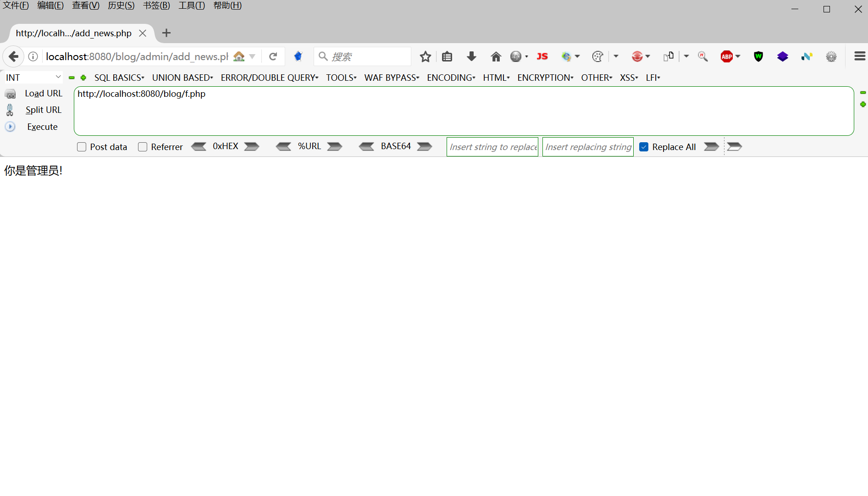This screenshot has width=868, height=496.
Task: Enable the Referrer checkbox
Action: [143, 147]
